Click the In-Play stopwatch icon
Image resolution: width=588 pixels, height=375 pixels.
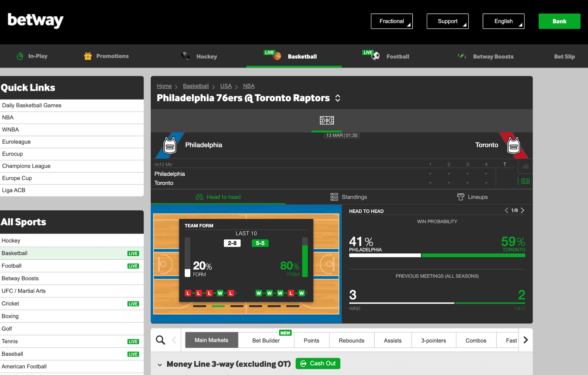(x=20, y=56)
